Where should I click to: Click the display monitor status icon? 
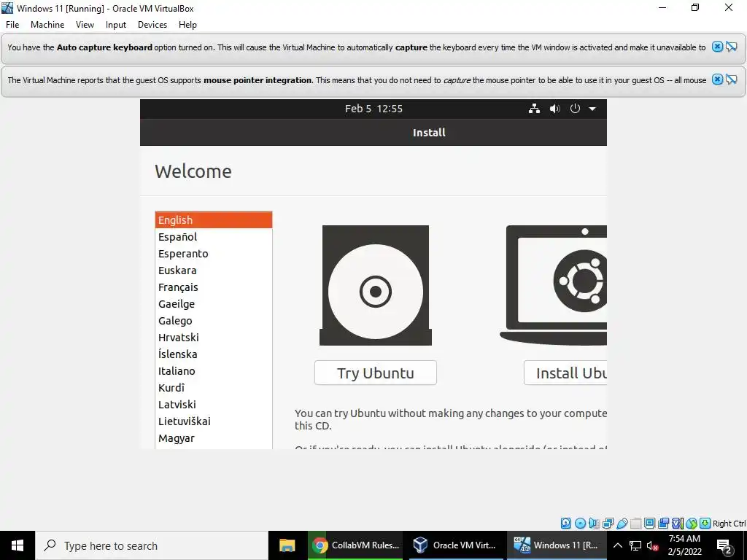pos(649,524)
